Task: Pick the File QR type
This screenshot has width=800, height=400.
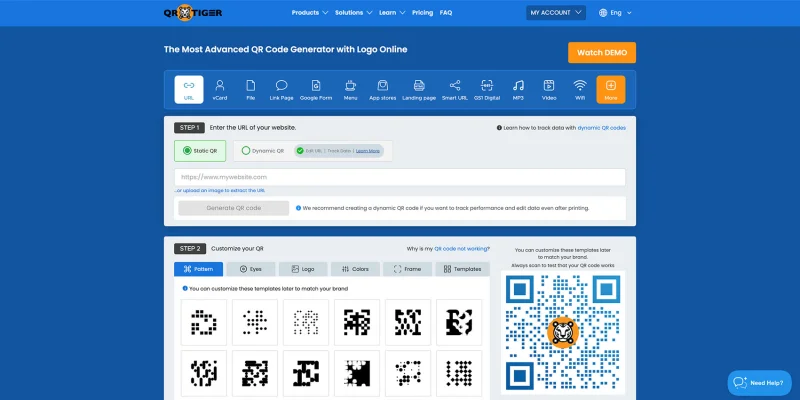Action: click(251, 90)
